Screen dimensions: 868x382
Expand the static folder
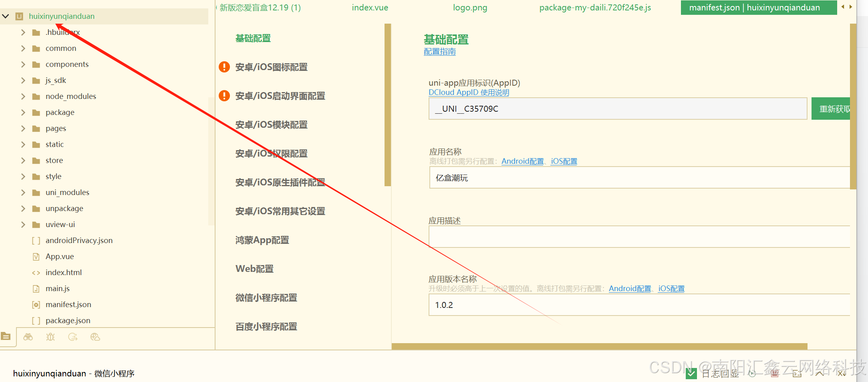click(x=23, y=145)
